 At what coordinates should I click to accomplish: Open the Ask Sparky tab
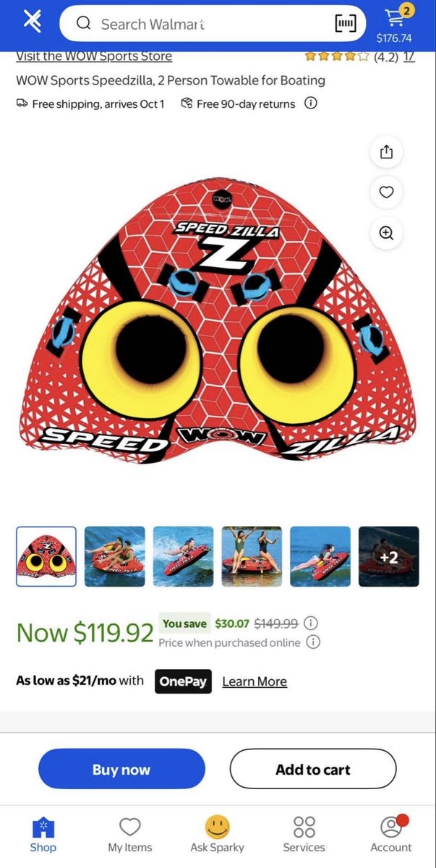[217, 835]
